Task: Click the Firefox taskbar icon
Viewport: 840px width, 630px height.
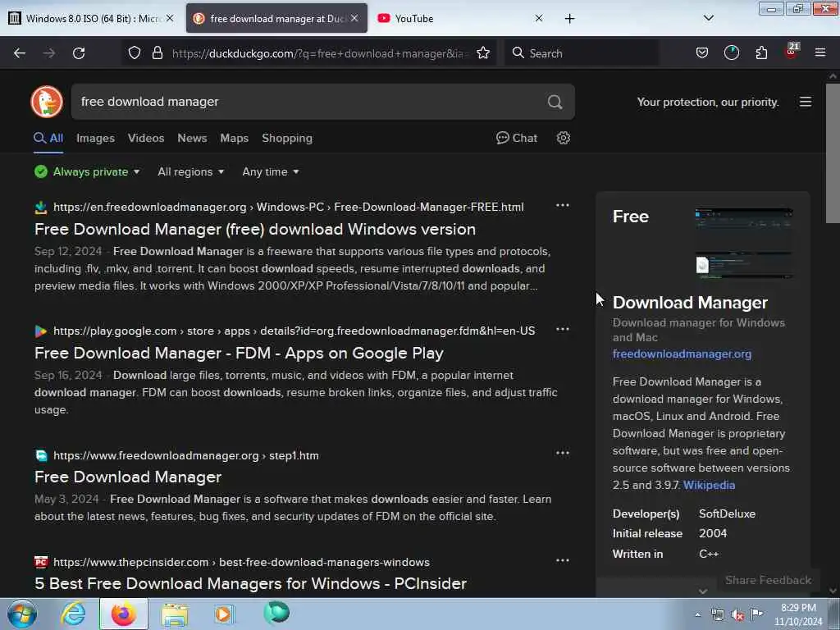Action: (x=123, y=614)
